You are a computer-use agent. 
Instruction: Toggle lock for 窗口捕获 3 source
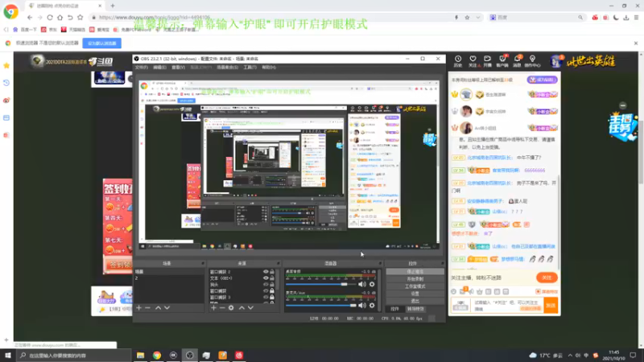coord(272,297)
